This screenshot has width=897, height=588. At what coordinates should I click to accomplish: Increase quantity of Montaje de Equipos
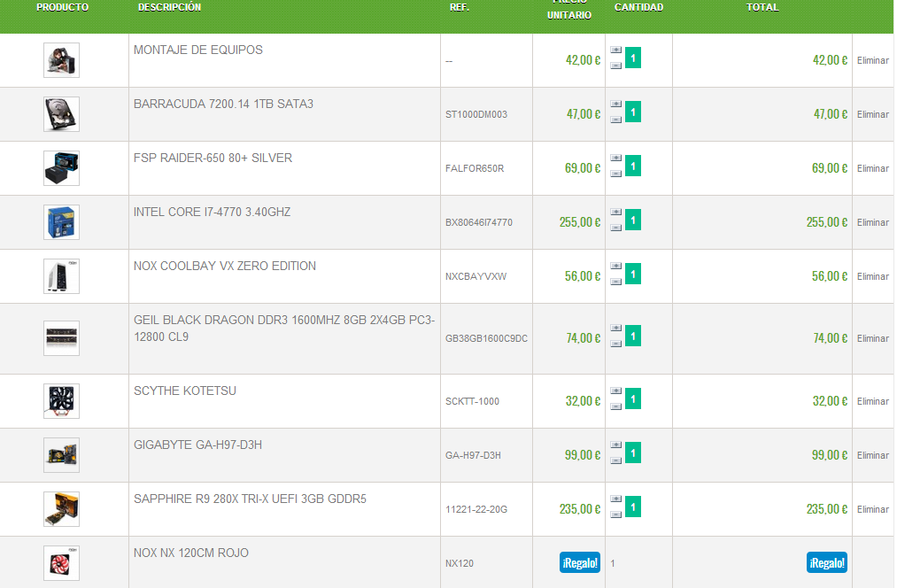(x=615, y=50)
